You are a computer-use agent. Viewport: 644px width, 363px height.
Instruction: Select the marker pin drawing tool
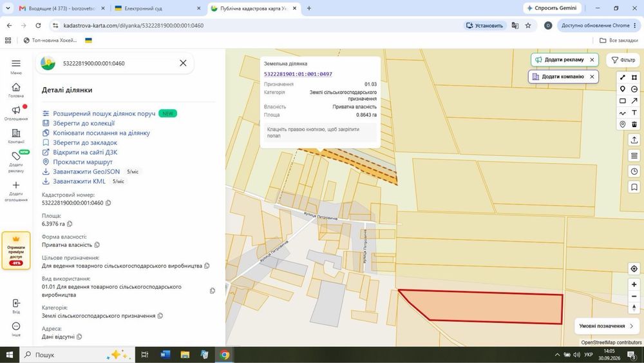(623, 89)
